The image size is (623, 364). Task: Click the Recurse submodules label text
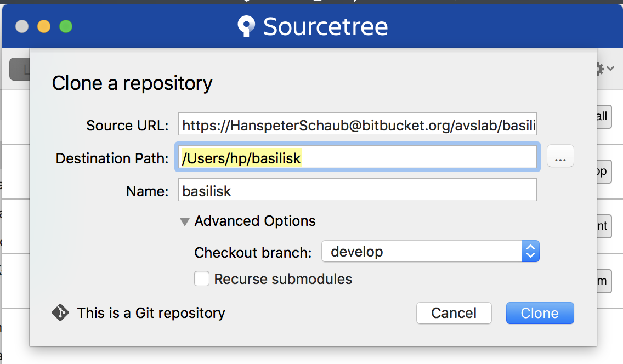pyautogui.click(x=283, y=279)
